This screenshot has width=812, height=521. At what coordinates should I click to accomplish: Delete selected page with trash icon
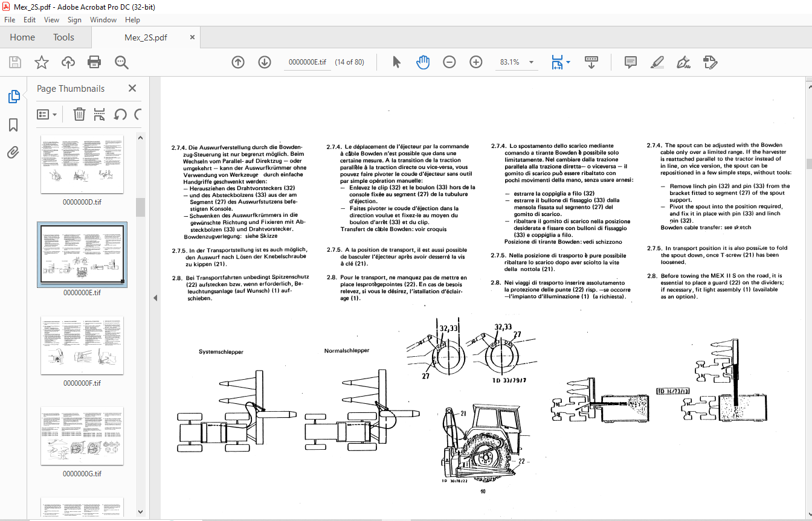(79, 114)
